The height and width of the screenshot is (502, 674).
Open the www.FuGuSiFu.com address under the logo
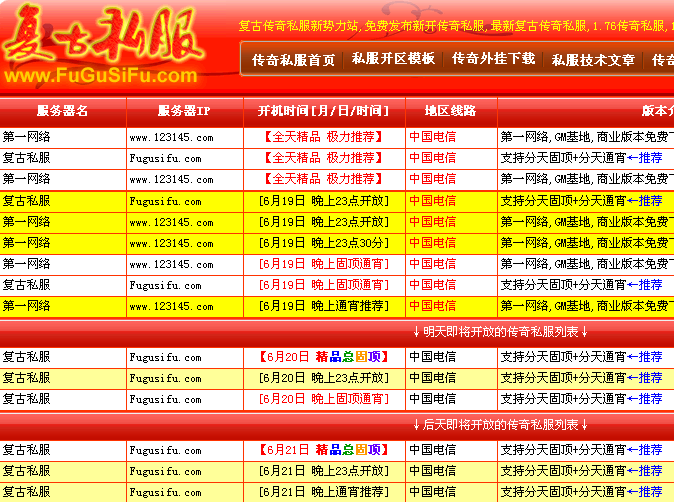click(x=103, y=76)
